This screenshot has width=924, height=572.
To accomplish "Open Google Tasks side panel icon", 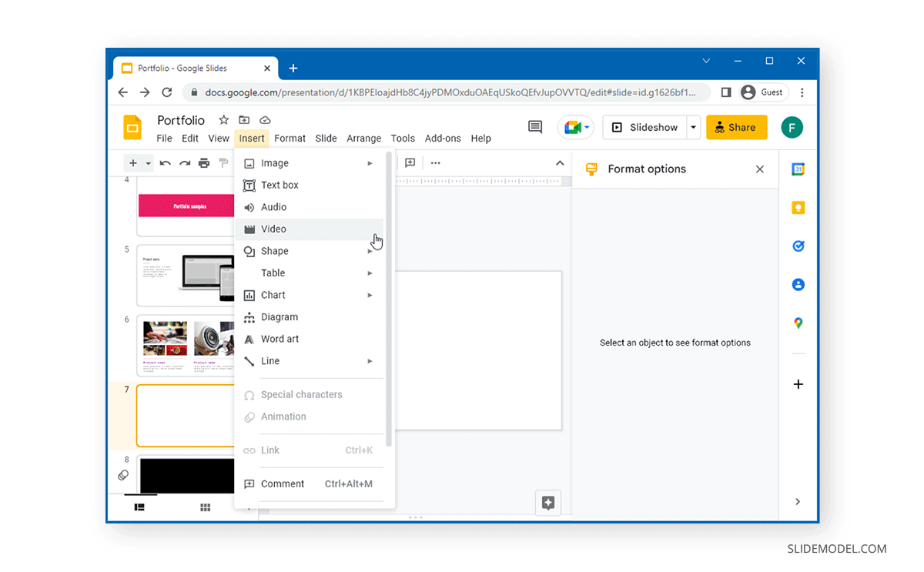I will (798, 246).
